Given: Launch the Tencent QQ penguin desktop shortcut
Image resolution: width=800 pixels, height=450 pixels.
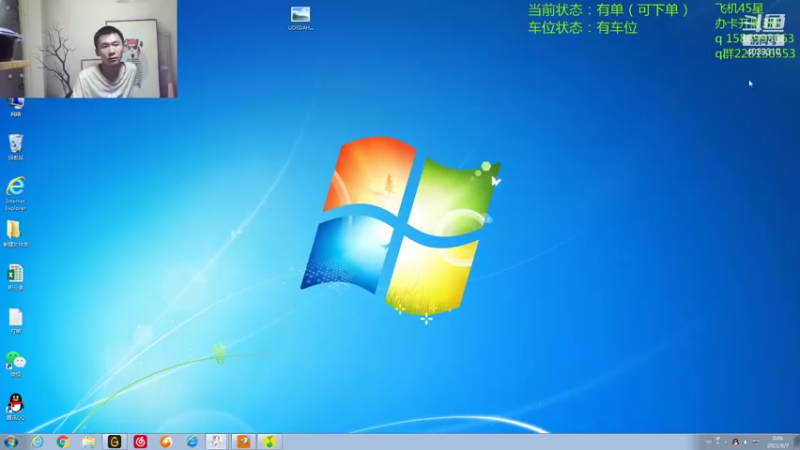Looking at the screenshot, I should [15, 407].
